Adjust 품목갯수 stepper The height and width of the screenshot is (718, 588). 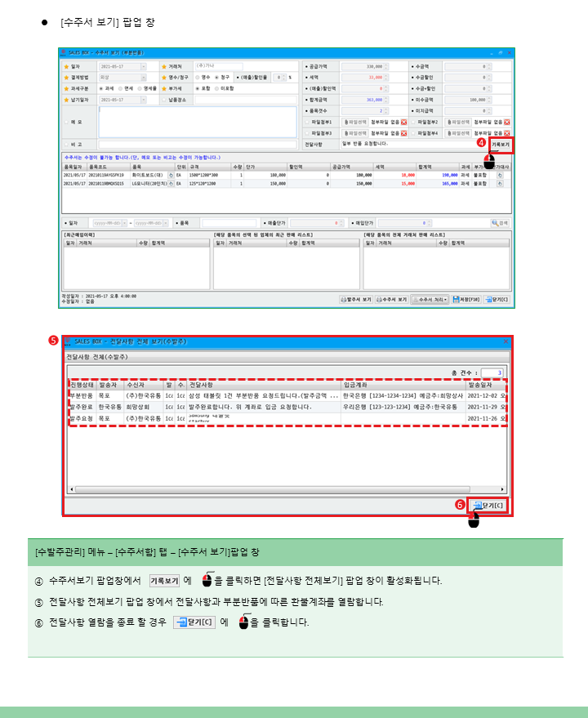click(386, 111)
